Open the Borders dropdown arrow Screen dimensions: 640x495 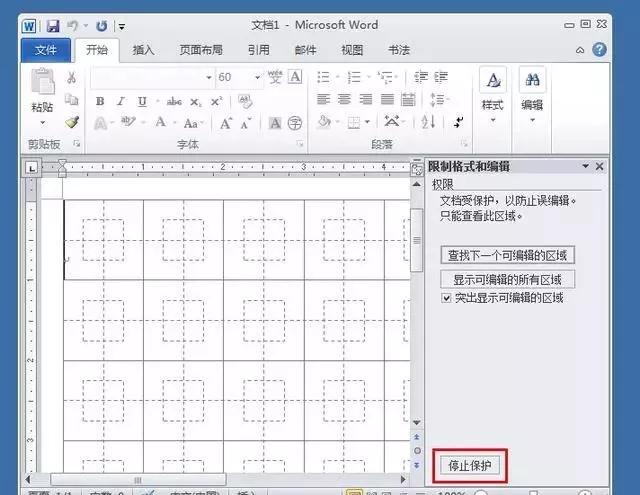point(367,122)
